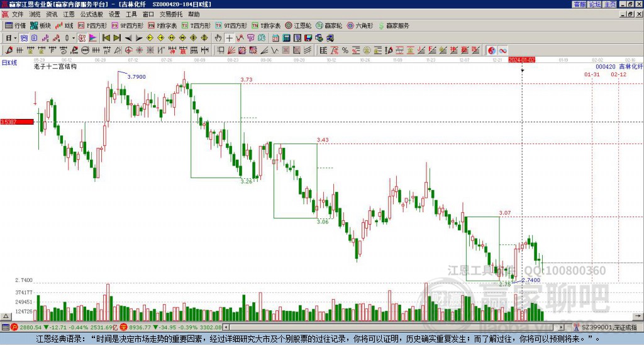Toggle the infinity symbol icon
Viewport: 644px width, 345px height.
[x=502, y=50]
